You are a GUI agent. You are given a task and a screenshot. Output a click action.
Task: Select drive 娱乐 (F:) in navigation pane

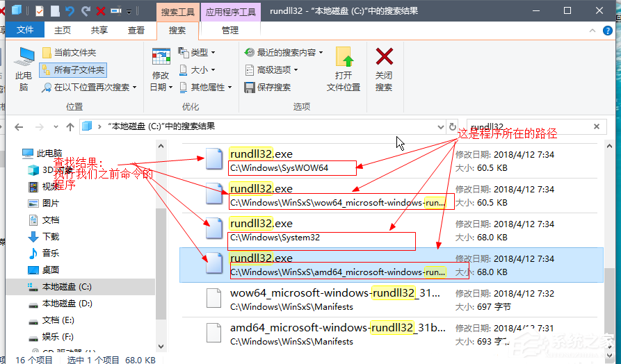(x=51, y=337)
